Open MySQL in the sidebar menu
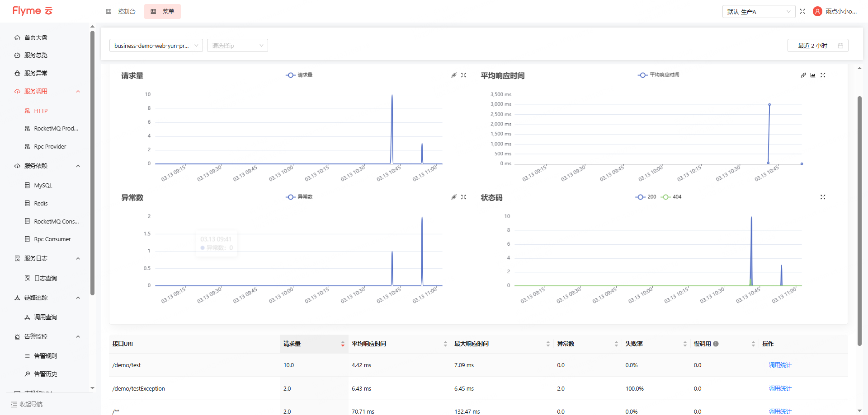Image resolution: width=868 pixels, height=415 pixels. pos(43,186)
